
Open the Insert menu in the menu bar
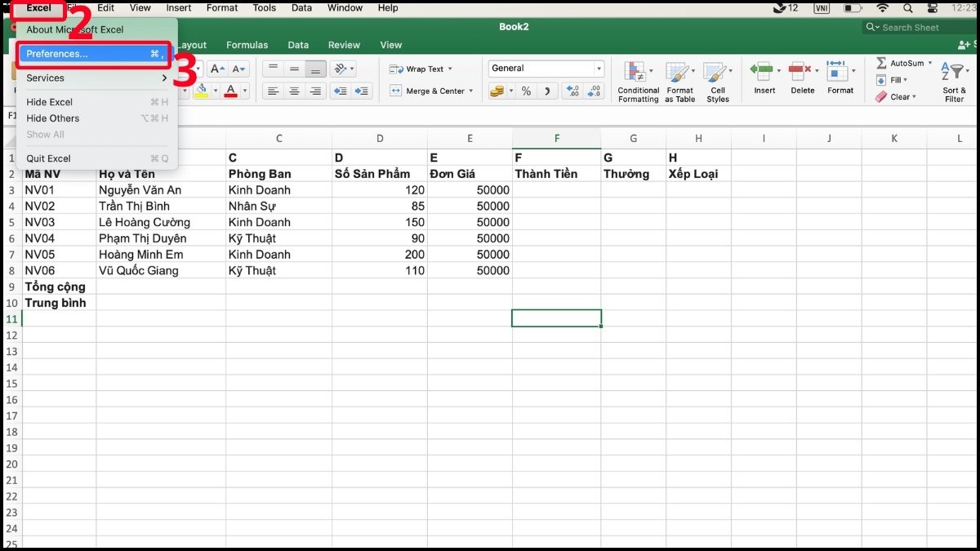point(179,8)
